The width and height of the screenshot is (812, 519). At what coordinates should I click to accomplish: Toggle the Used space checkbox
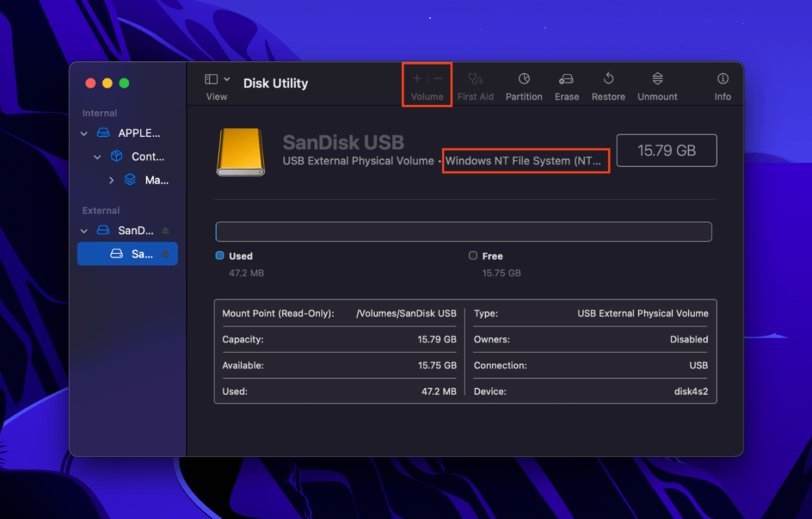[x=220, y=256]
